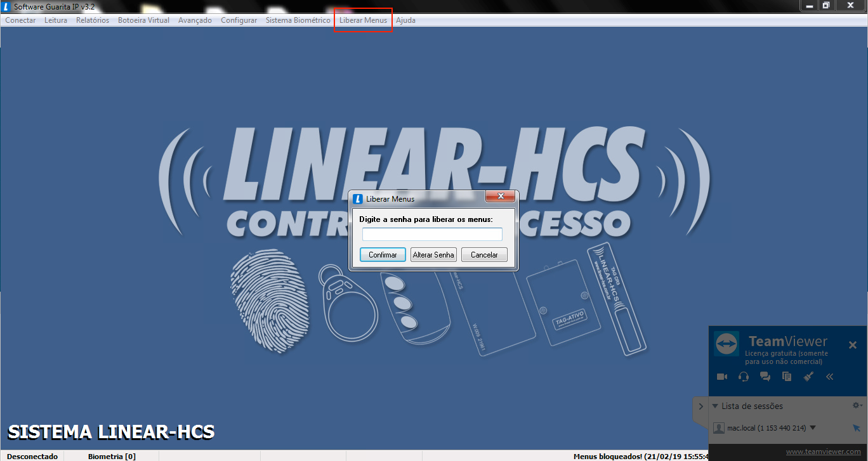
Task: Open the Avançado menu
Action: pos(195,20)
